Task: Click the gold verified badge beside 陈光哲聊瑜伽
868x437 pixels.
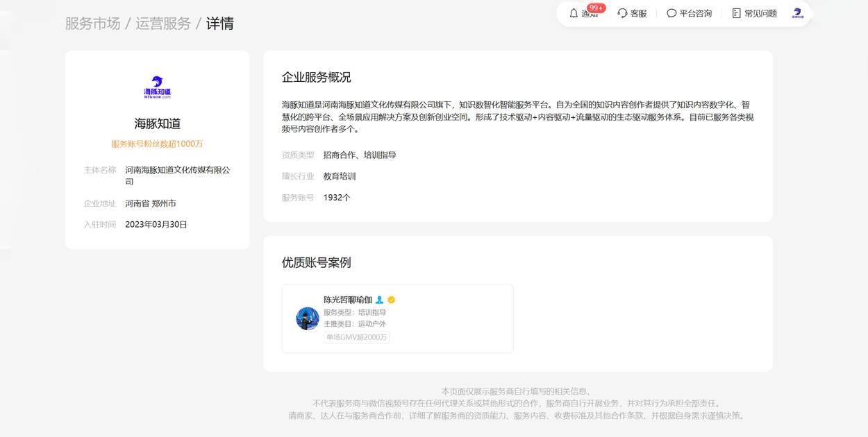Action: click(392, 300)
